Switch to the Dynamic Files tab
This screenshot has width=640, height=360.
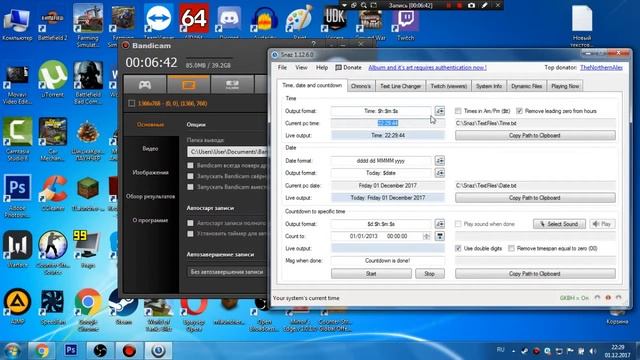[527, 86]
